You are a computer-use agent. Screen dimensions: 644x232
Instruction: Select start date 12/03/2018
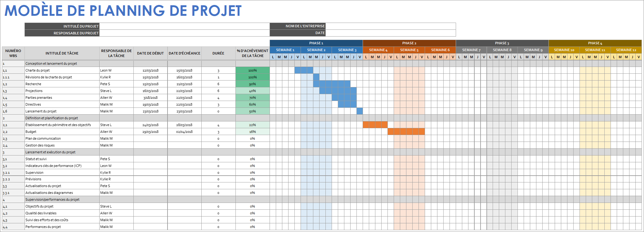[150, 70]
